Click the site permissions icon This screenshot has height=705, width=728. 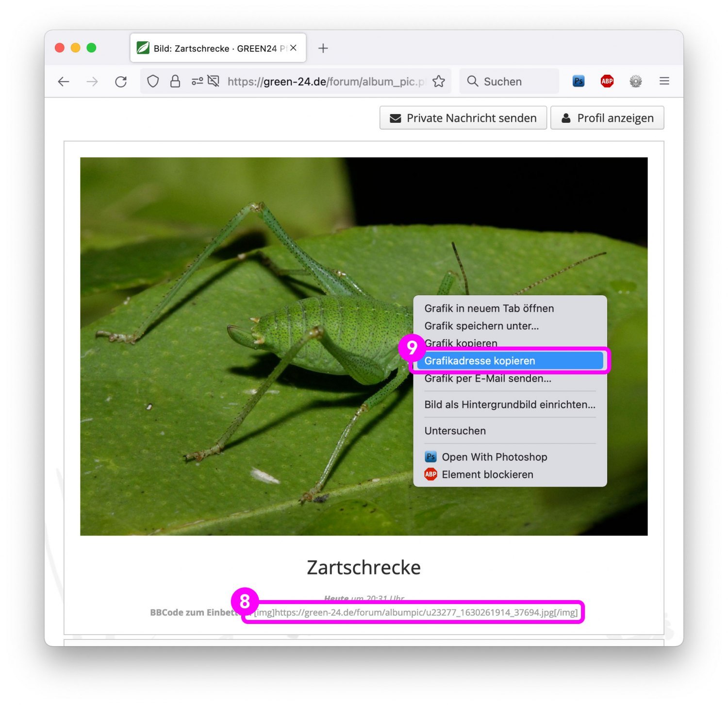click(x=197, y=82)
